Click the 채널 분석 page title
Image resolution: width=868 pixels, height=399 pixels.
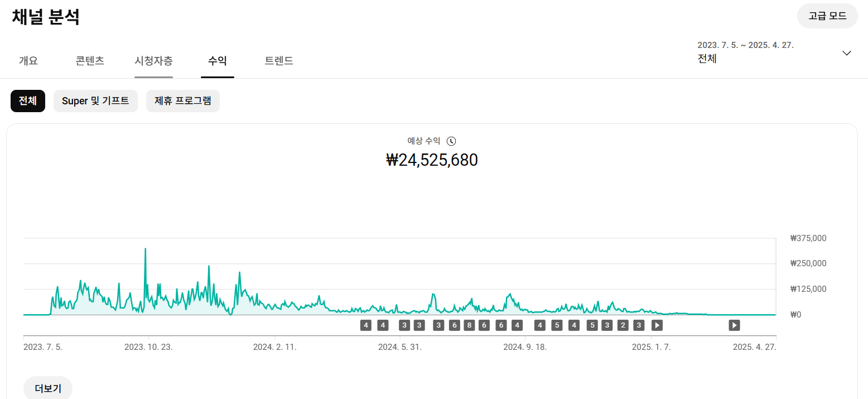(46, 17)
